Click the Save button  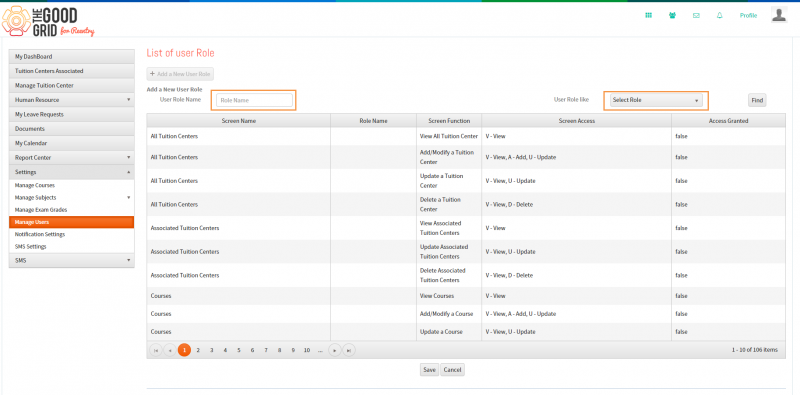[430, 369]
